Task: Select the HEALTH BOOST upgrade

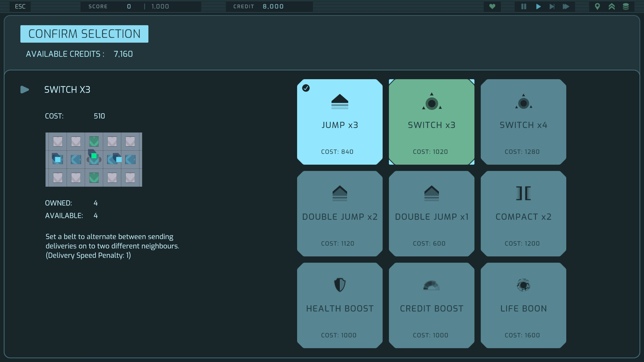Action: click(340, 305)
